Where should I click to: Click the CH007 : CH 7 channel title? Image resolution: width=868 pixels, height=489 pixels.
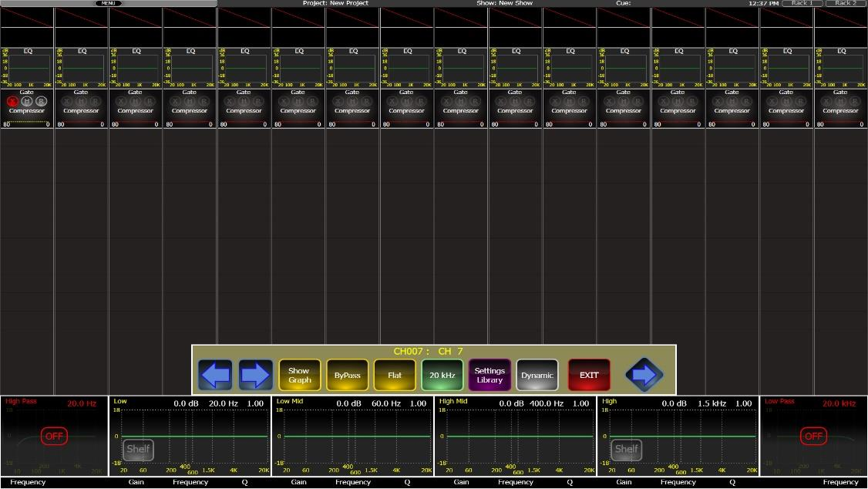pos(428,351)
